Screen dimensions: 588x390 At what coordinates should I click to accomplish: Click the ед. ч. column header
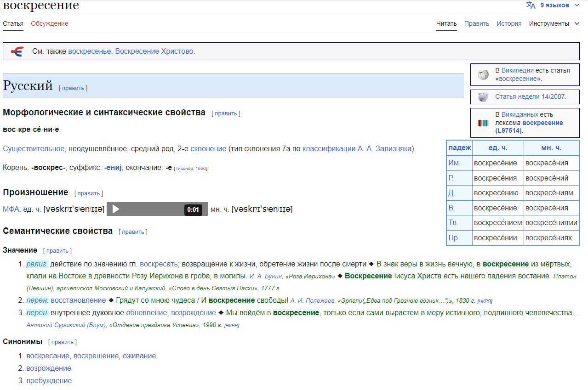pyautogui.click(x=498, y=148)
